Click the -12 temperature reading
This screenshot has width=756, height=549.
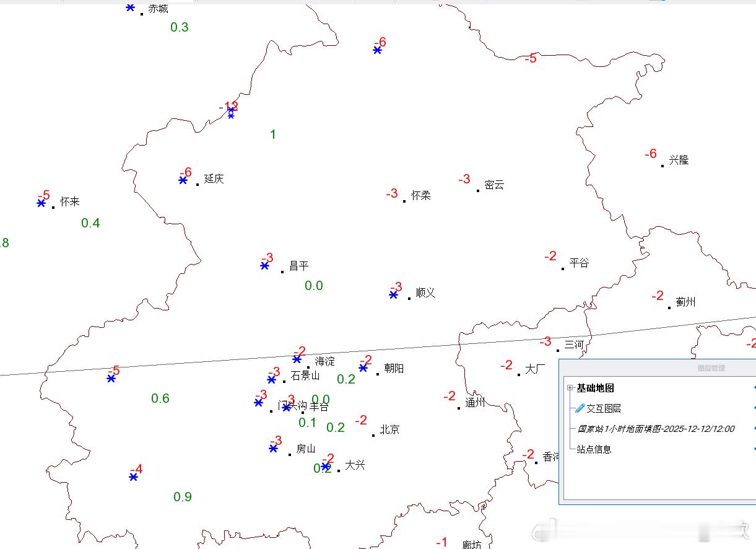coord(228,107)
